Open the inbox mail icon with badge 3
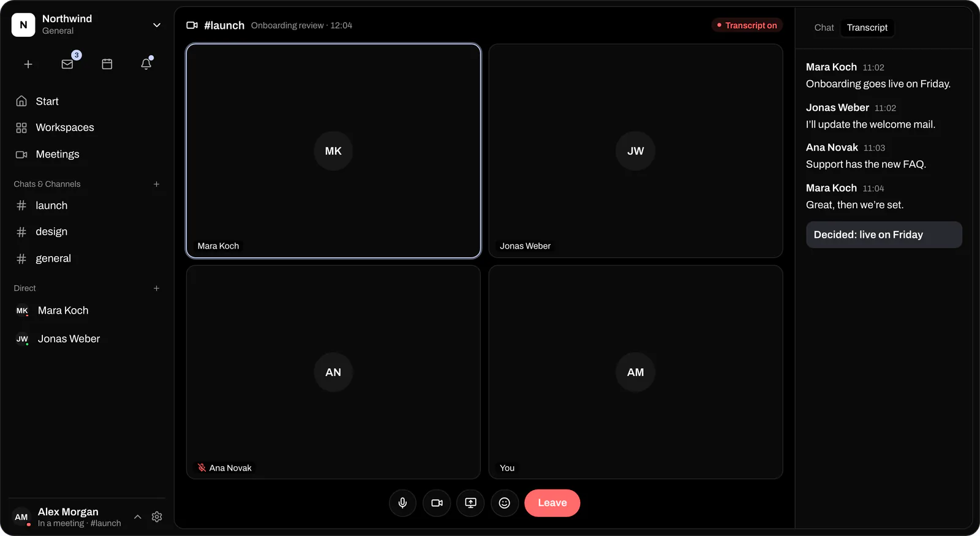The width and height of the screenshot is (980, 536). [x=67, y=64]
